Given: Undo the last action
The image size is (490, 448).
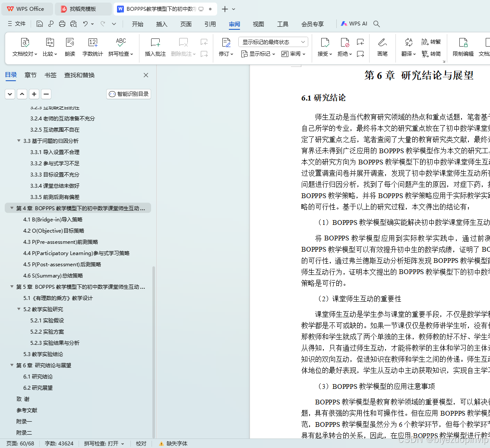Looking at the screenshot, I should pos(85,24).
